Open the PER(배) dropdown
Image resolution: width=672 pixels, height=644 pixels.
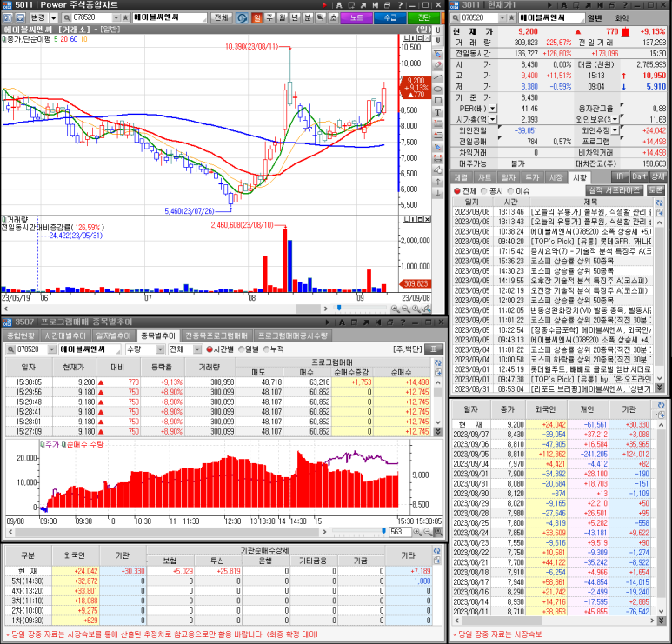coord(492,109)
